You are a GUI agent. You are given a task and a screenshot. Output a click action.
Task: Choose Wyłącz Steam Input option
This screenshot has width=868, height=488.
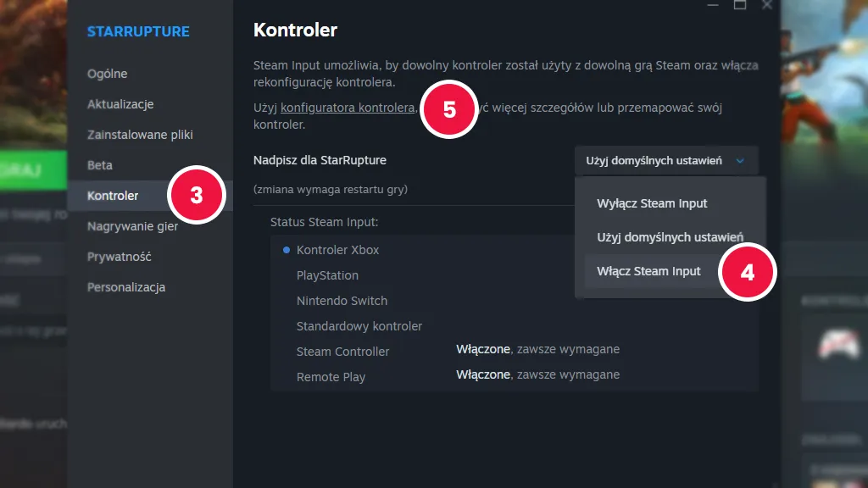coord(652,203)
